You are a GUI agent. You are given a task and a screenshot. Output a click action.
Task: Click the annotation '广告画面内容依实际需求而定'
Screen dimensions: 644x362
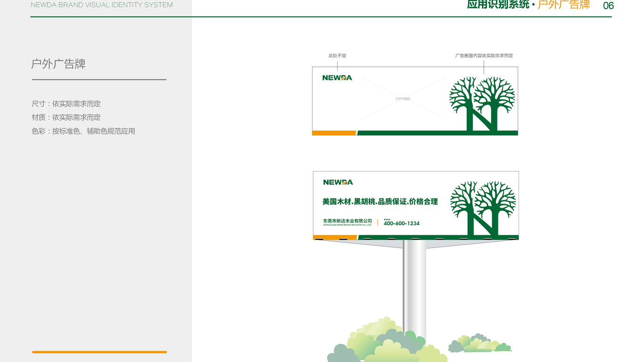coord(484,56)
